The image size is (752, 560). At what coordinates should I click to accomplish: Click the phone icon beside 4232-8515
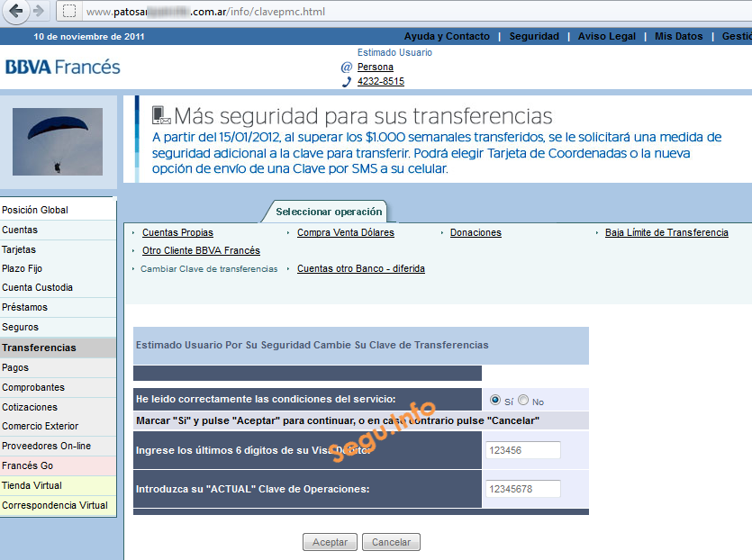click(346, 82)
